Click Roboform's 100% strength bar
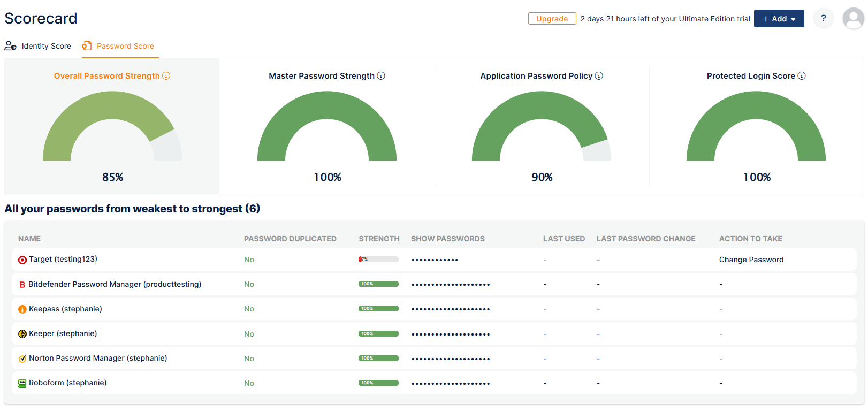This screenshot has height=419, width=868. coord(378,383)
